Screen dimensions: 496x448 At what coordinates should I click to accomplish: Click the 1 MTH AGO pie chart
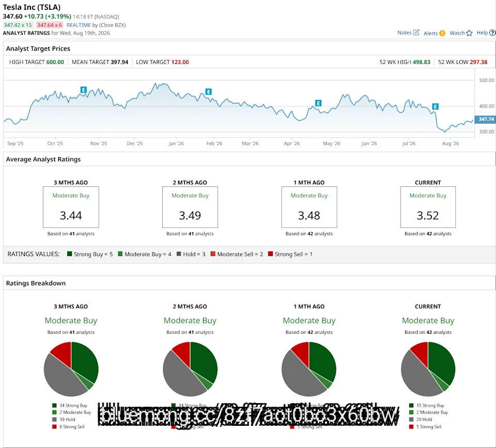point(309,369)
